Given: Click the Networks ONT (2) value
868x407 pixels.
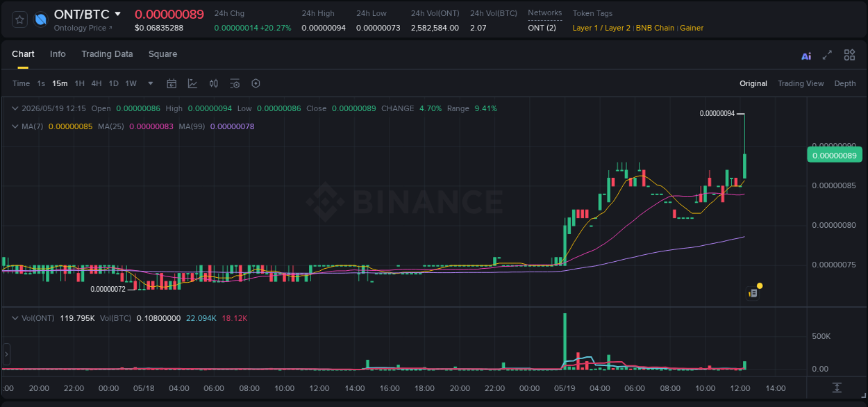Looking at the screenshot, I should [x=542, y=28].
